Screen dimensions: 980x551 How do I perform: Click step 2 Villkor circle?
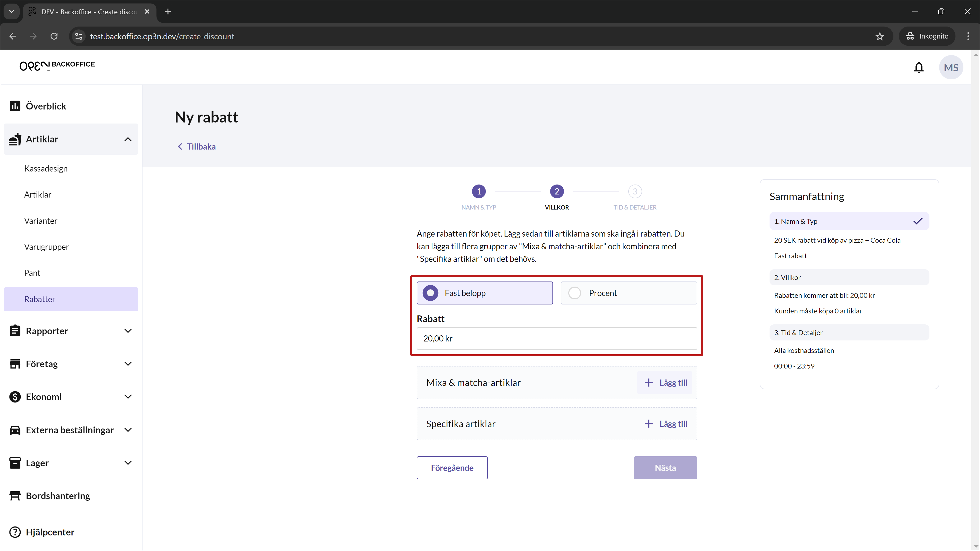click(x=557, y=191)
